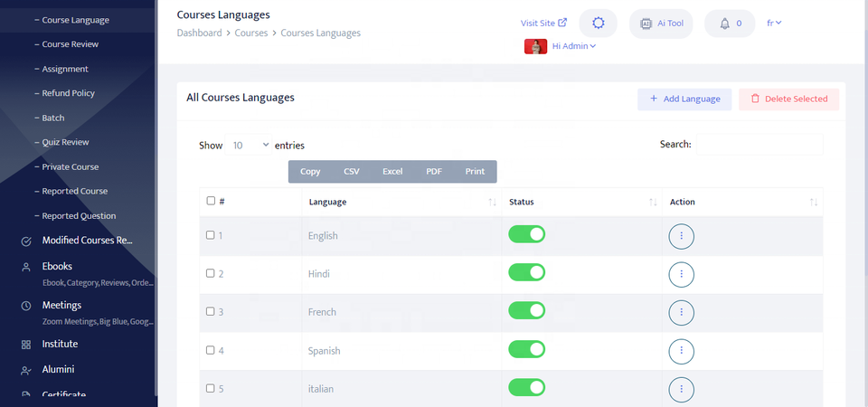Toggle status switch for Hindi
The width and height of the screenshot is (868, 407).
coord(526,272)
